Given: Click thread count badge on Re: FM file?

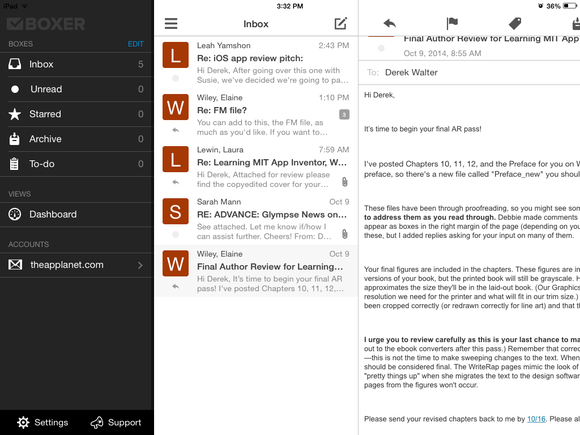Looking at the screenshot, I should tap(344, 115).
